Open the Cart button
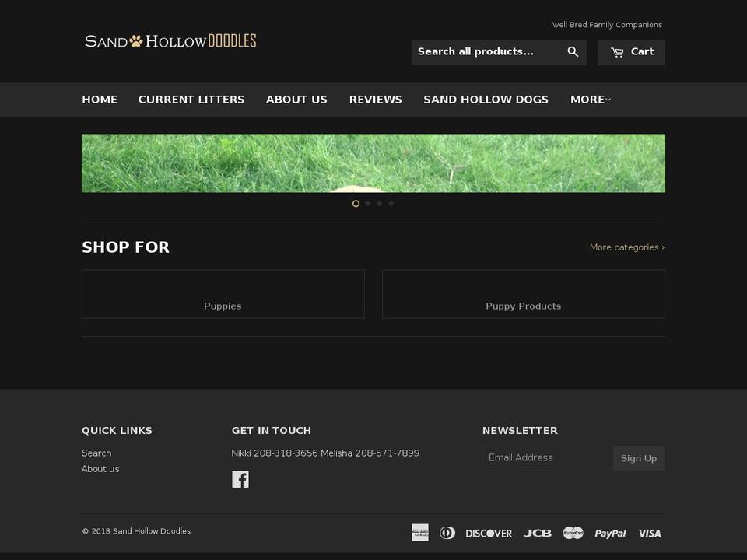 tap(631, 52)
